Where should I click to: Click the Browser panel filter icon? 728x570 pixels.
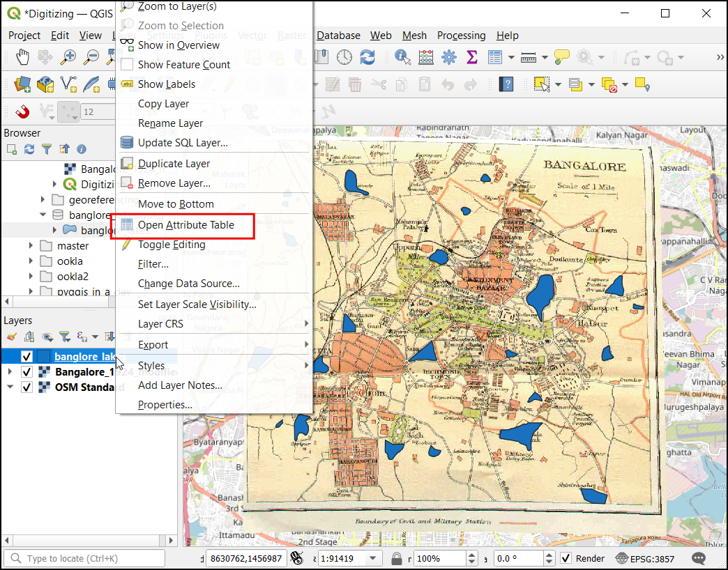[47, 149]
